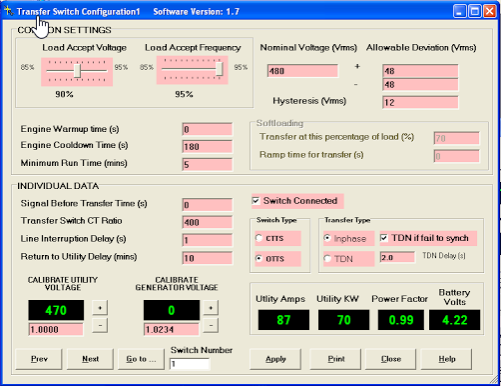This screenshot has height=386, width=501.
Task: Click the "95%" value under the frequency slider
Action: click(x=184, y=94)
